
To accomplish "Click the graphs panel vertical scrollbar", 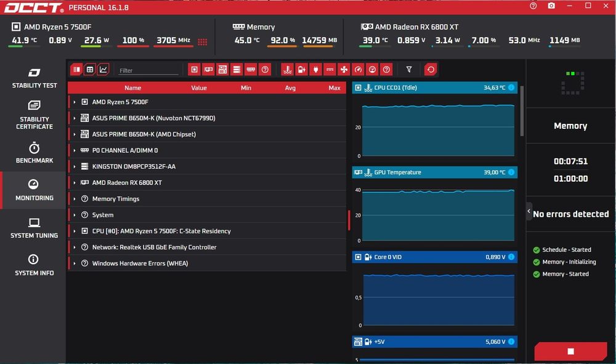I will tap(522, 111).
